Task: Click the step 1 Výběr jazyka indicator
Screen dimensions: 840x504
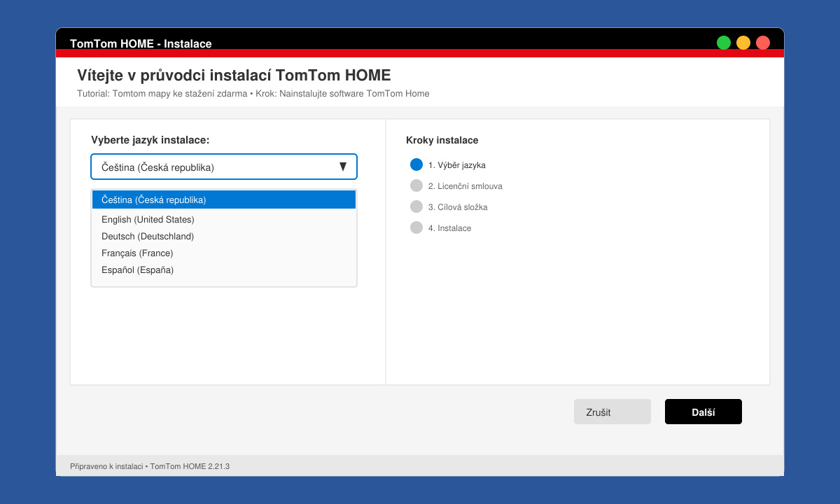Action: tap(416, 164)
